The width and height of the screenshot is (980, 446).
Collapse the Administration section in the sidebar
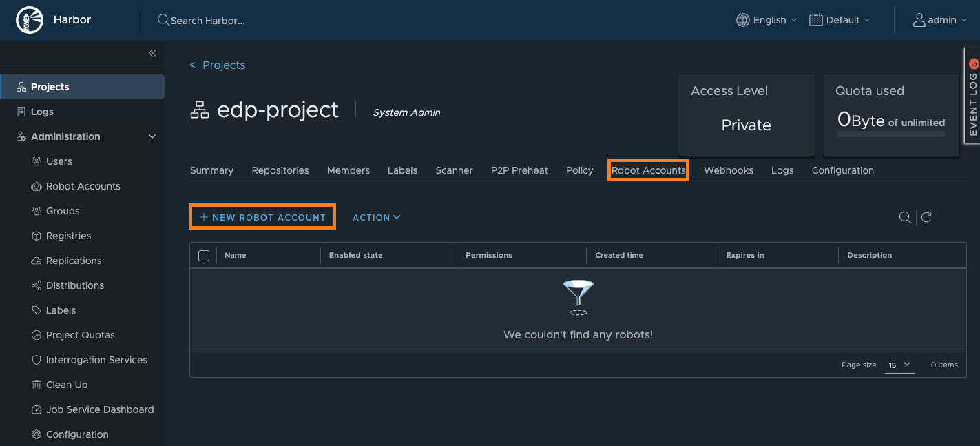(x=152, y=136)
